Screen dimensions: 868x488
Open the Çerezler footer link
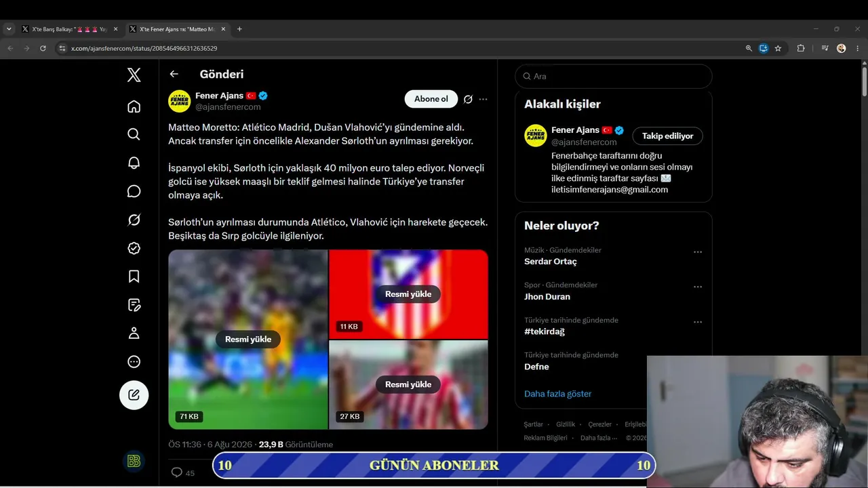pos(600,424)
